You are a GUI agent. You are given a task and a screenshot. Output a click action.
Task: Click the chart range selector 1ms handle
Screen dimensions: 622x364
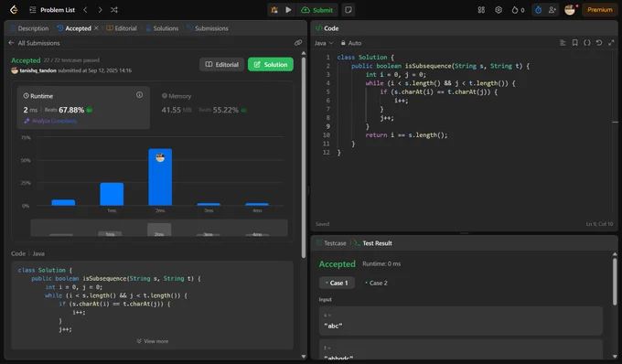(111, 234)
